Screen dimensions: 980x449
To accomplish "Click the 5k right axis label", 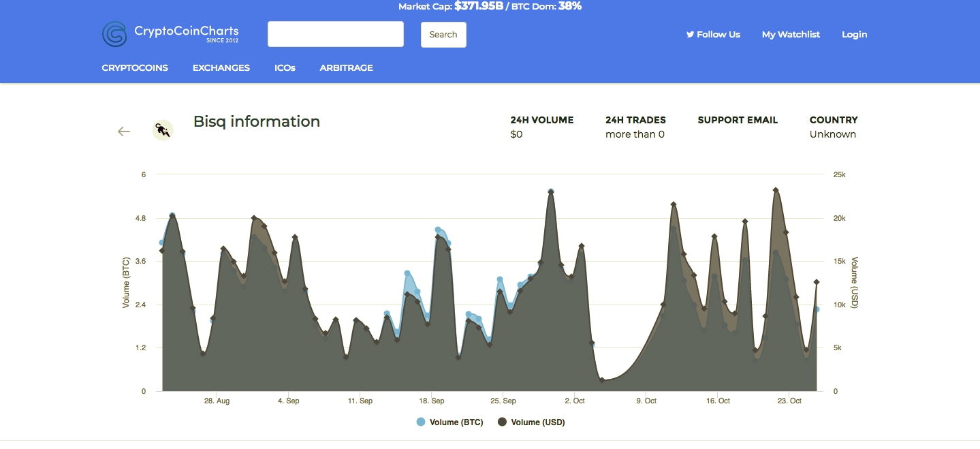I will (x=838, y=348).
